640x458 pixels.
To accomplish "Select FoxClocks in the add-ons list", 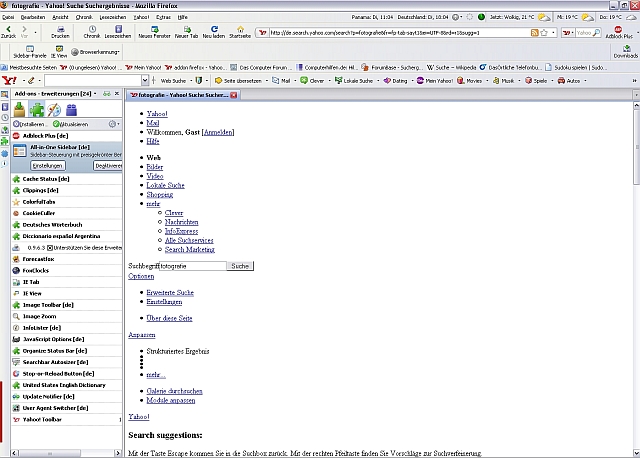I will (36, 269).
